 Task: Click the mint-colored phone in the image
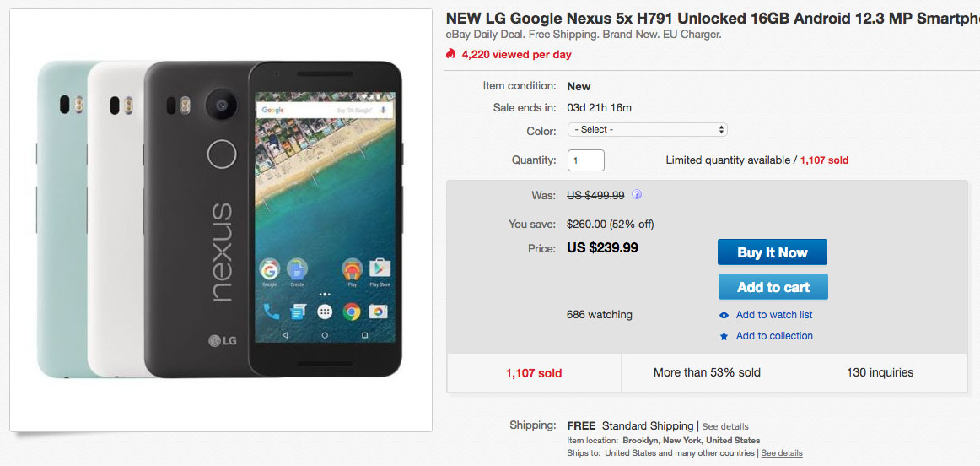61,219
